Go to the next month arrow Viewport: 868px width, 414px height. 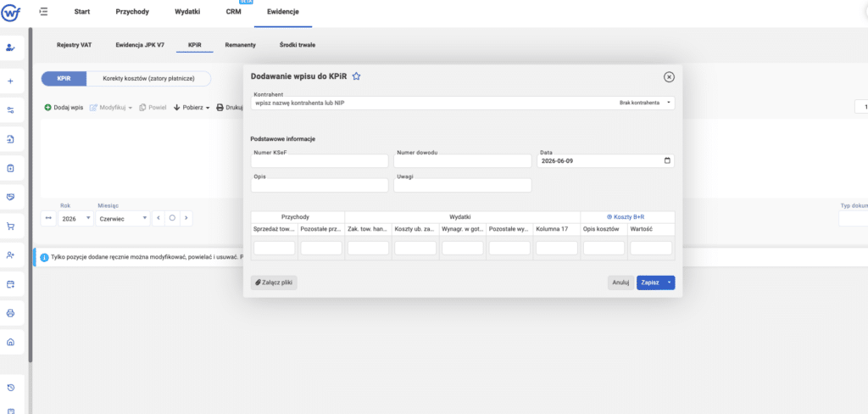pos(186,218)
